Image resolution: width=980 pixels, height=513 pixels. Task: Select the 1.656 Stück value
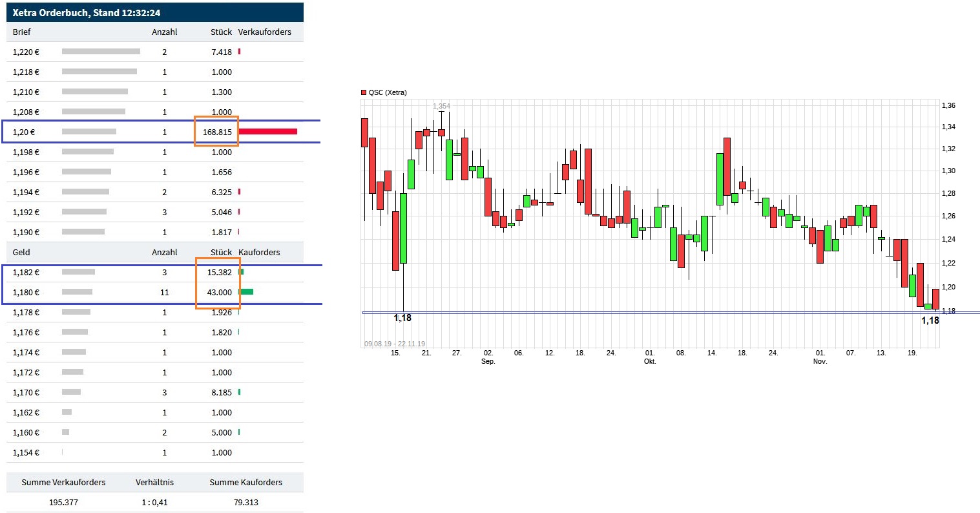click(x=222, y=172)
